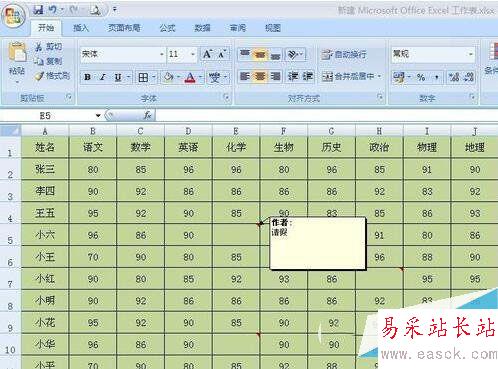Increase font size with large A icon

207,54
